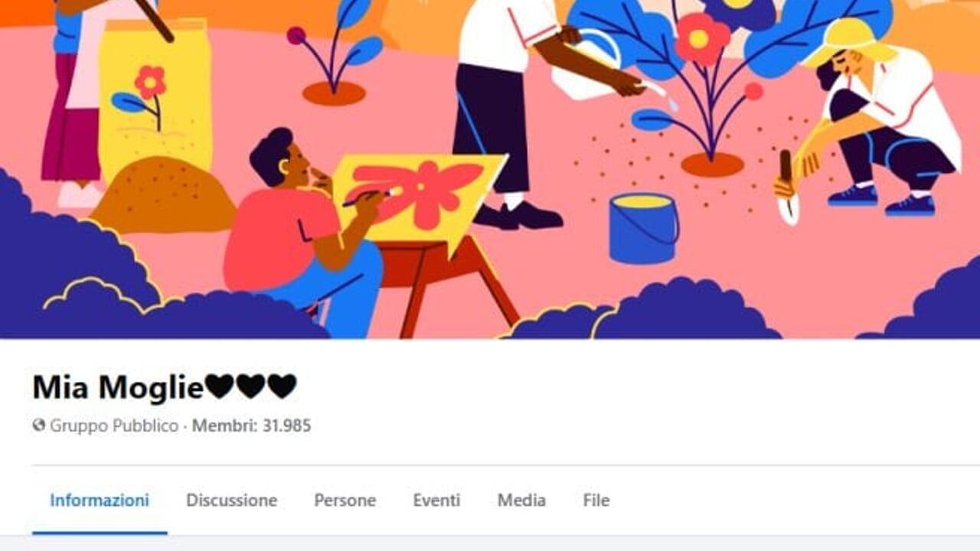Click the trowel held by the gardener
This screenshot has height=551, width=980.
coord(788,187)
